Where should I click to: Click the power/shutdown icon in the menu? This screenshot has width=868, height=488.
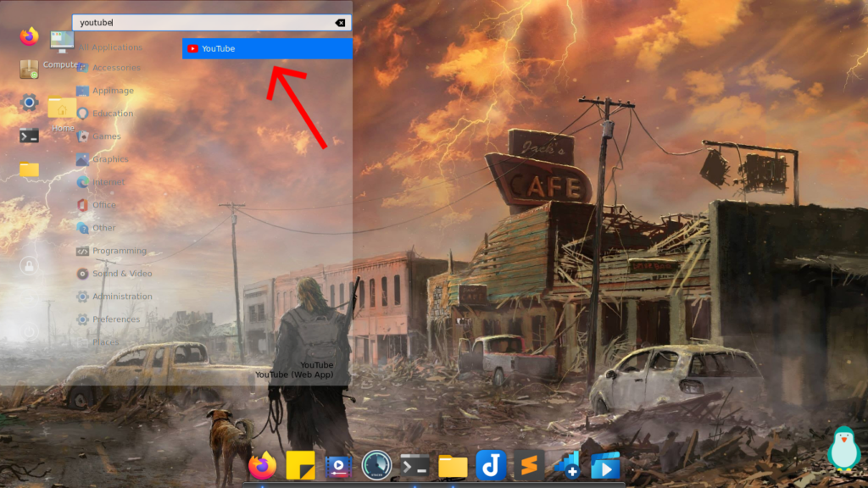pos(30,331)
